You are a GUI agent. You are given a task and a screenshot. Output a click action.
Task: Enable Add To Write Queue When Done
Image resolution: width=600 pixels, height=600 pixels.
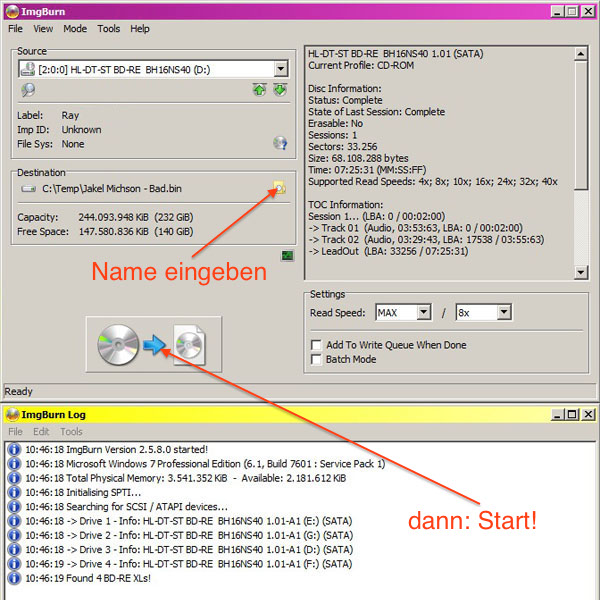pyautogui.click(x=316, y=345)
